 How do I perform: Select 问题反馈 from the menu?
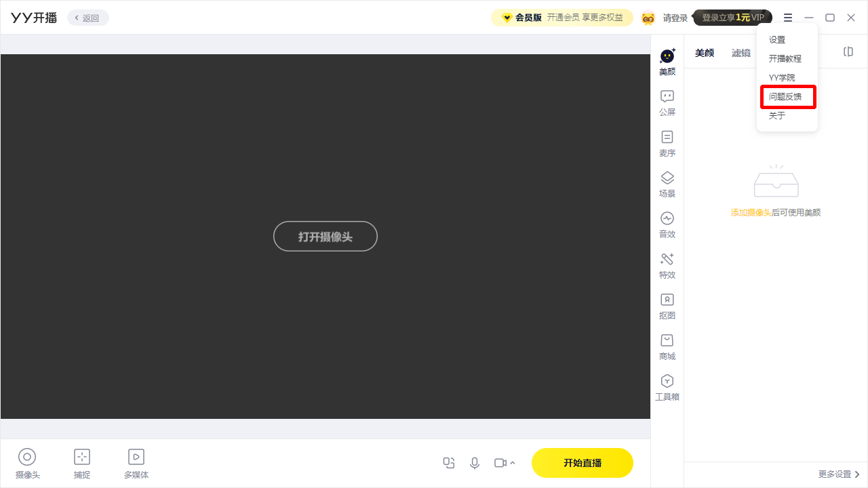(x=786, y=97)
